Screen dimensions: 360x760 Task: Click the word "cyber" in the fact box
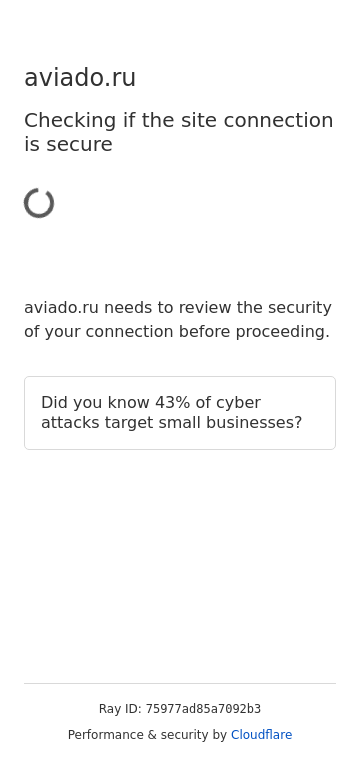point(238,403)
